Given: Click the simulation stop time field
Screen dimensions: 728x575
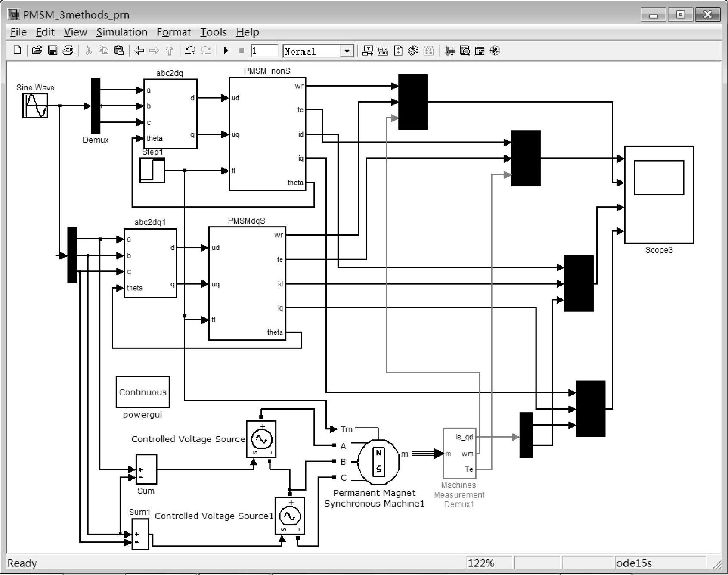Looking at the screenshot, I should [x=264, y=51].
